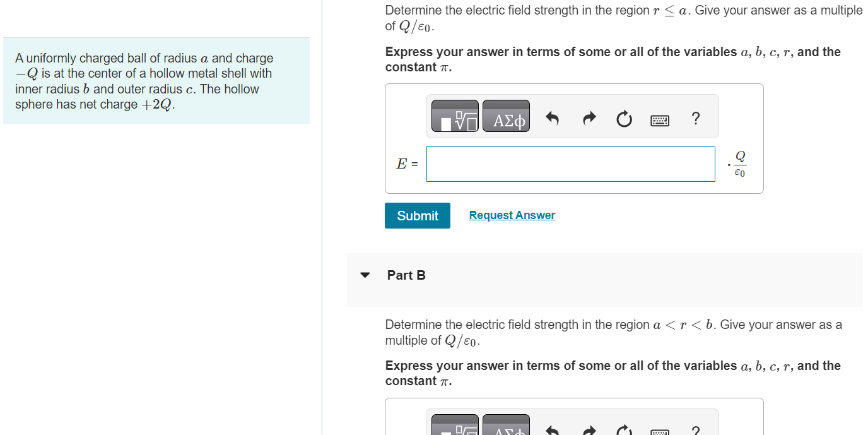Click the Part B section heading

tap(406, 275)
